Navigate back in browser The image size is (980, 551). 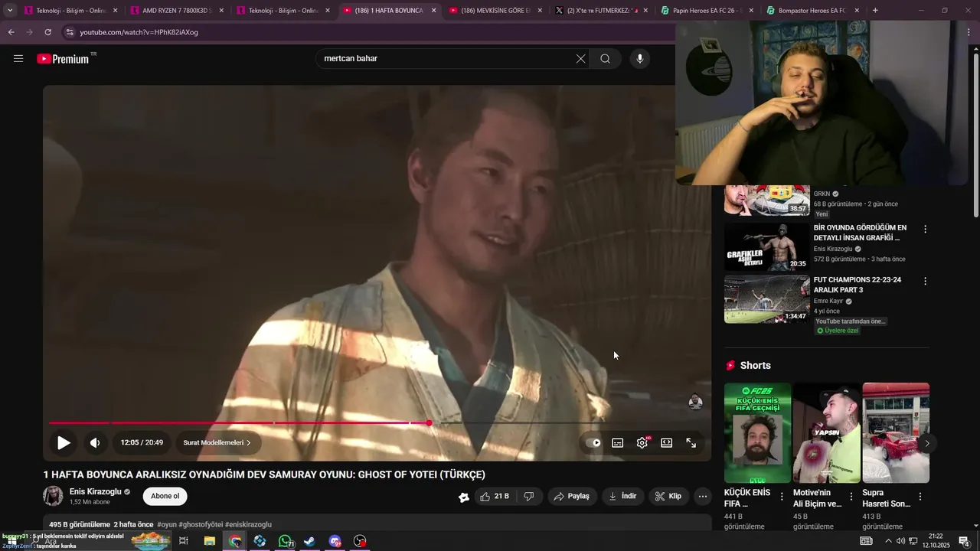click(x=11, y=32)
